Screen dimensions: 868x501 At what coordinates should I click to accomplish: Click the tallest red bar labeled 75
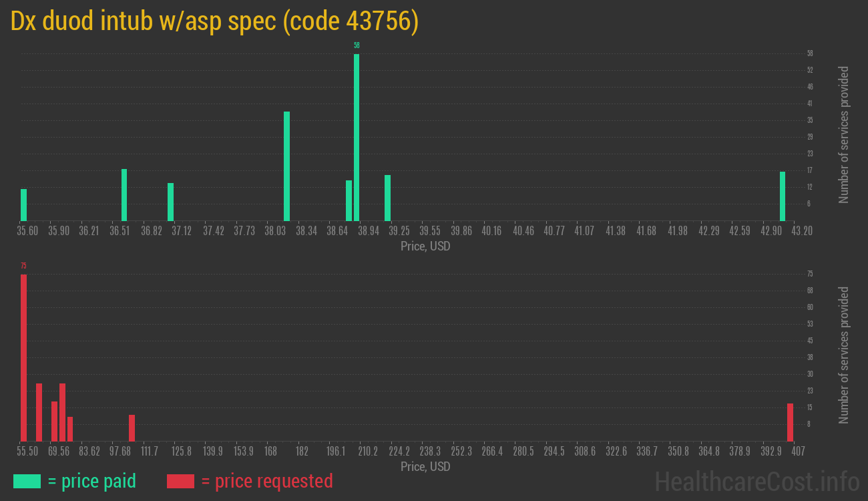tap(23, 357)
